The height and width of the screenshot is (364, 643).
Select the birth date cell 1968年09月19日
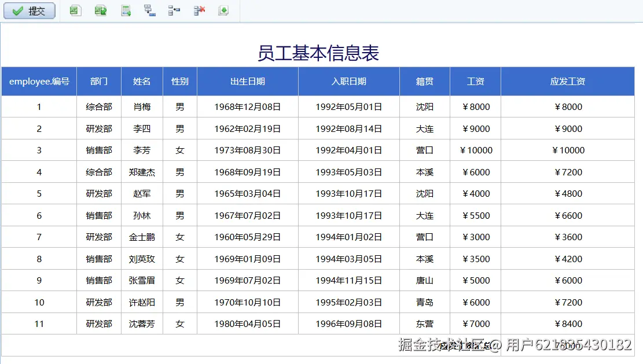point(248,172)
